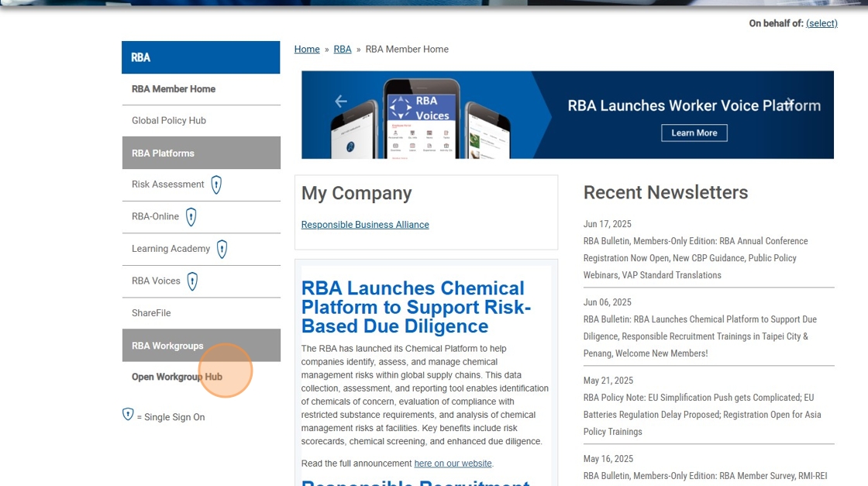The width and height of the screenshot is (868, 486).
Task: Click the RBA-Online single sign-on shield icon
Action: (191, 216)
